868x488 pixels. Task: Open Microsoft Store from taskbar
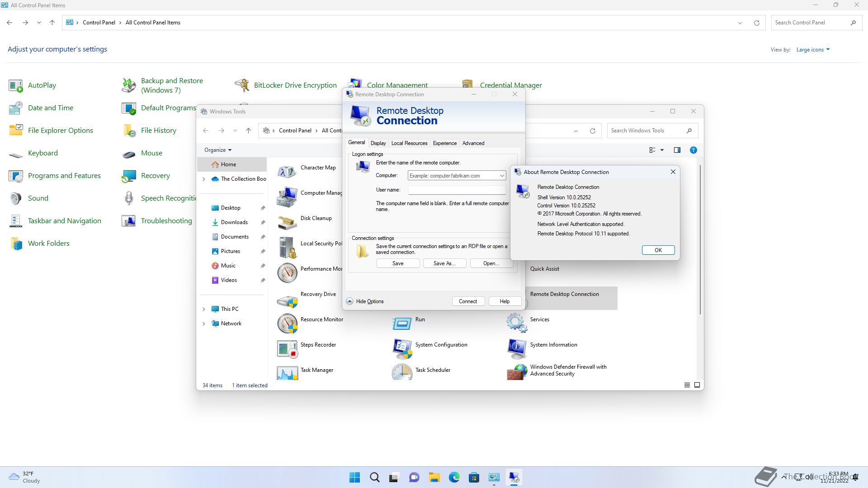tap(474, 477)
